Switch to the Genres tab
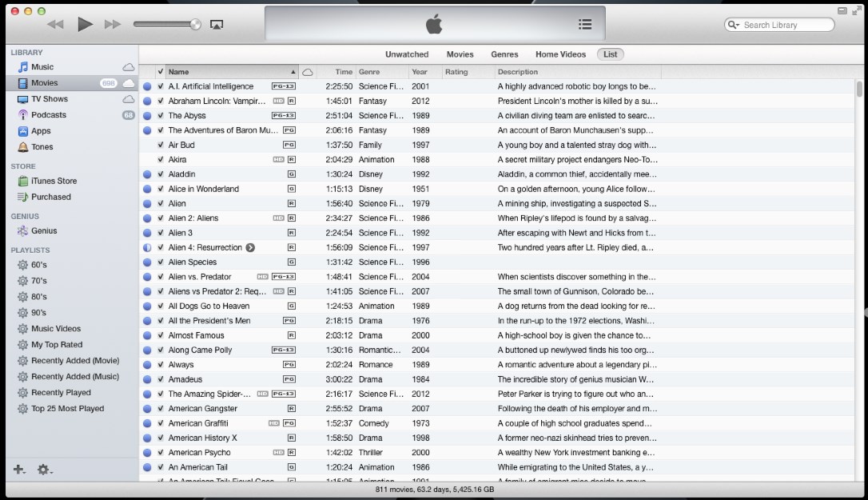The width and height of the screenshot is (868, 500). [x=504, y=54]
